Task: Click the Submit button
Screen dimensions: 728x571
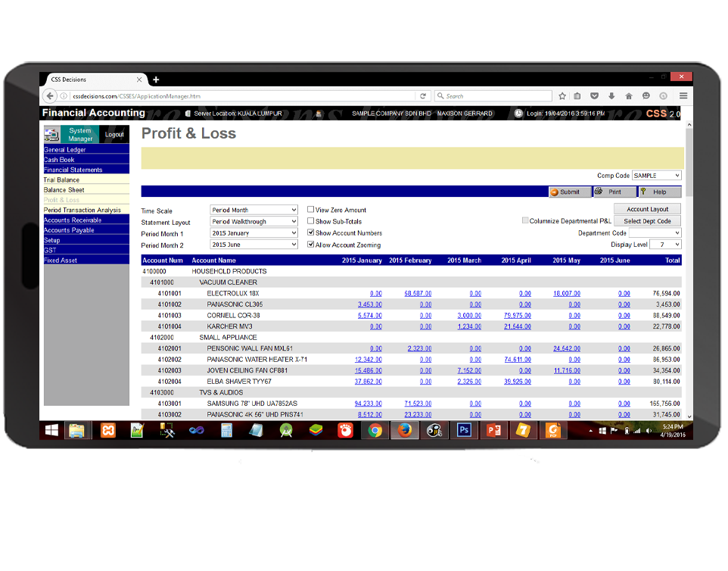Action: click(570, 192)
